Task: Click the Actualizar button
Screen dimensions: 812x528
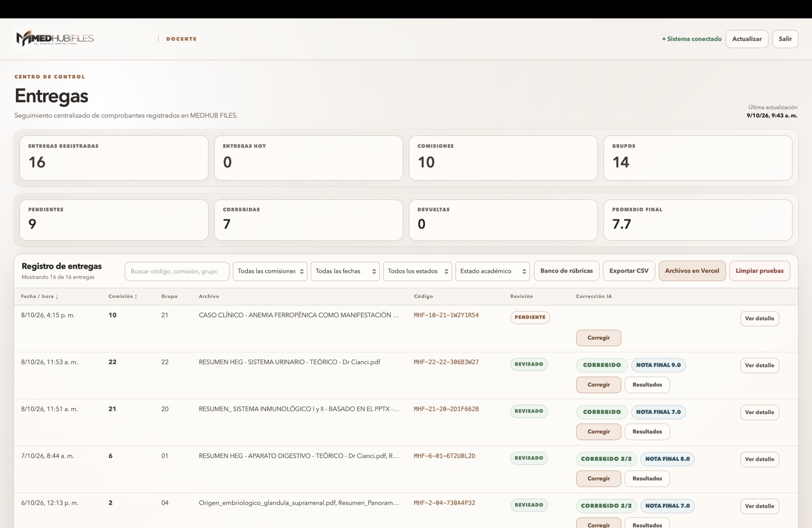Action: coord(746,39)
